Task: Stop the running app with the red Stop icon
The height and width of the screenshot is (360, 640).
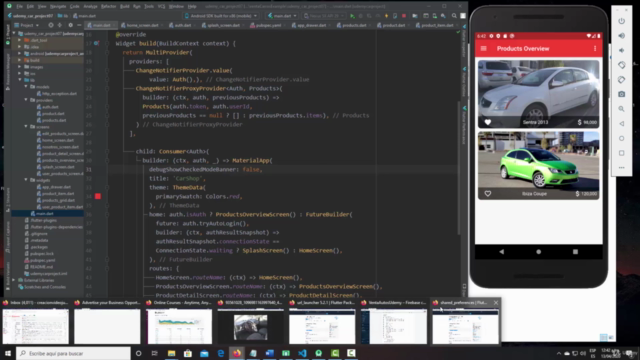Action: pyautogui.click(x=404, y=16)
